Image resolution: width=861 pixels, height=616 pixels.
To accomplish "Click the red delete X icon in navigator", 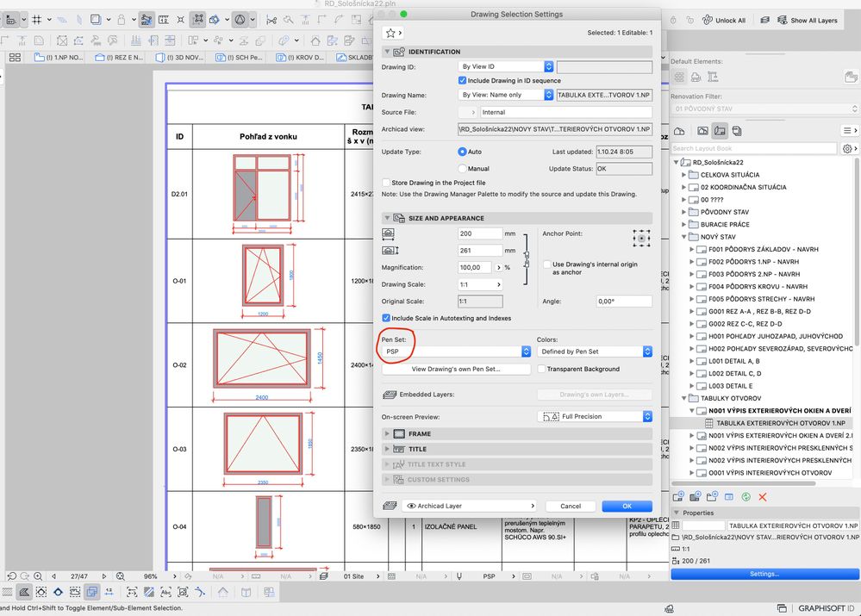I will pyautogui.click(x=762, y=497).
